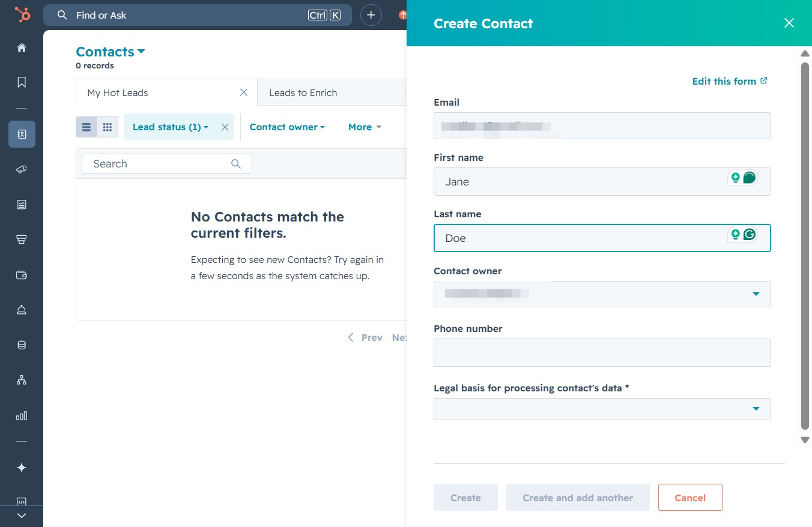
Task: Open Contact owner filter dropdown
Action: (x=287, y=127)
